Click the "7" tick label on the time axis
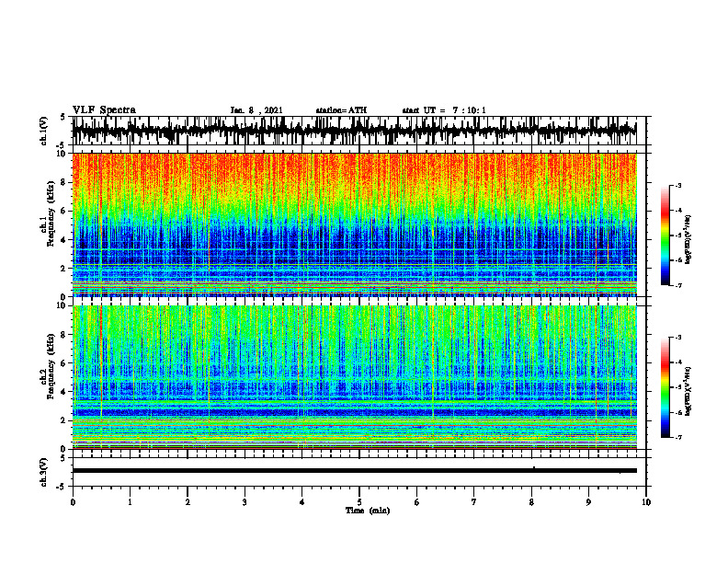 [474, 502]
